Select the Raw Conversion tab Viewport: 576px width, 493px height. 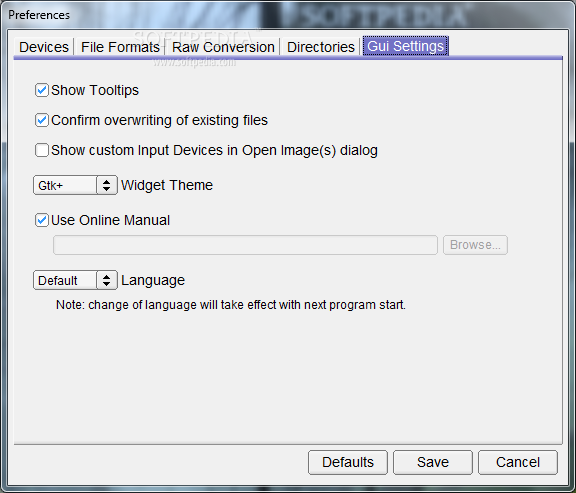pyautogui.click(x=223, y=47)
